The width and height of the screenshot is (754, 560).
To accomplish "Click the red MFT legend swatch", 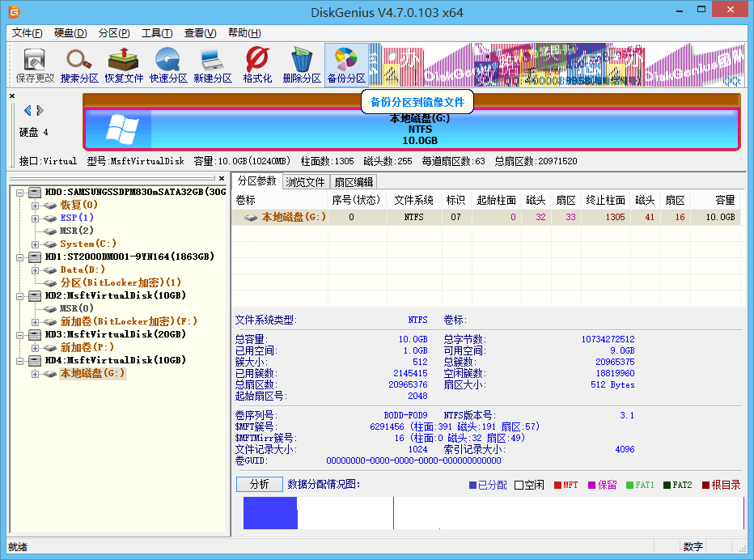I will point(557,486).
